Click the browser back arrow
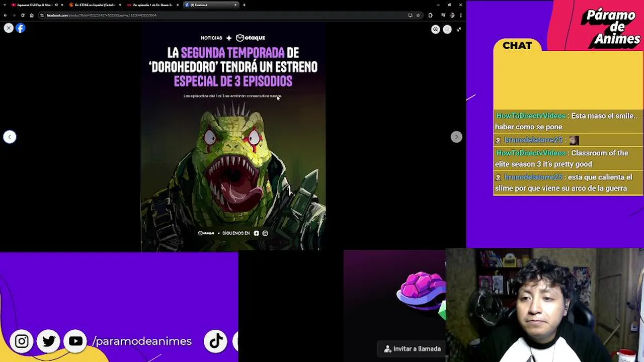Screen dimensions: 644x362 coord(5,15)
